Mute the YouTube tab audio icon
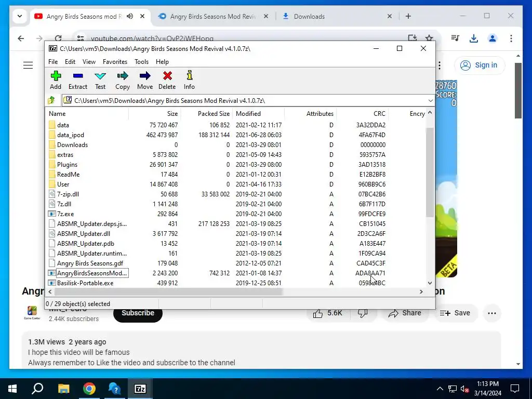The width and height of the screenshot is (532, 399). point(130,16)
